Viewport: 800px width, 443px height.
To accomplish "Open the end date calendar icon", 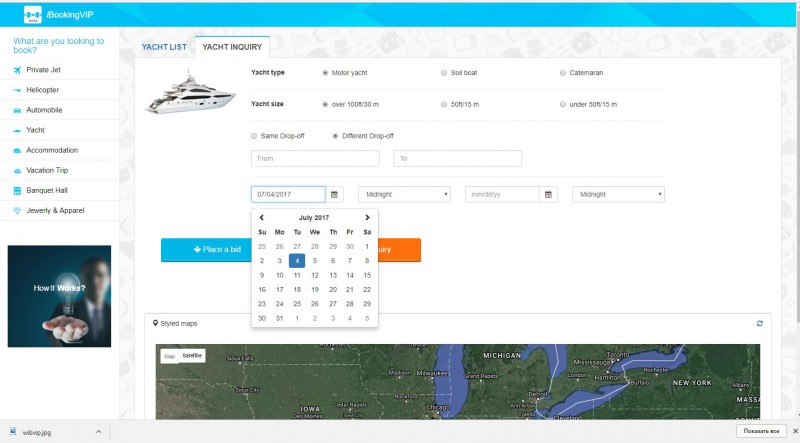I will 548,194.
